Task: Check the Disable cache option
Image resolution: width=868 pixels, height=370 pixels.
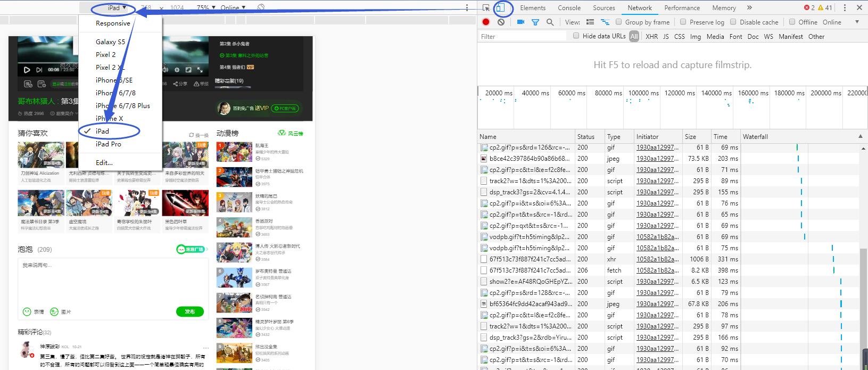Action: pos(733,22)
